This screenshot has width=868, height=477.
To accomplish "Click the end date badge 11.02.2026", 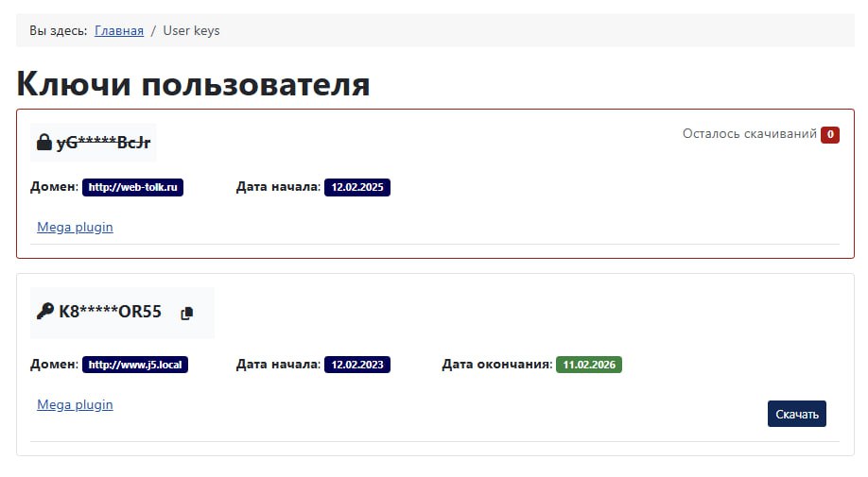I will click(x=589, y=365).
